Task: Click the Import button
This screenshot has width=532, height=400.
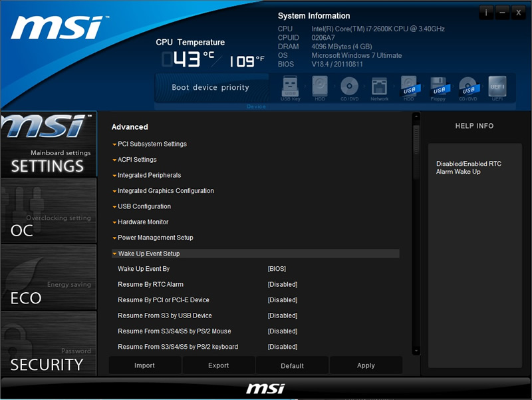Action: click(144, 365)
